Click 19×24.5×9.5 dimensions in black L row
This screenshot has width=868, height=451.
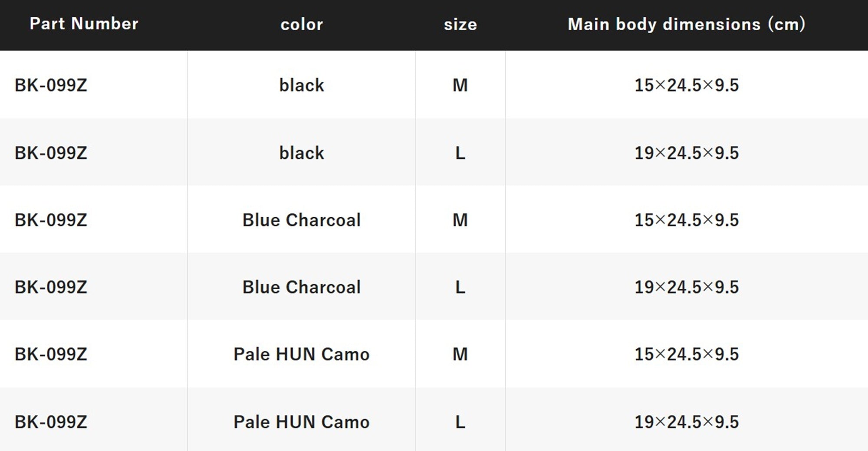click(687, 153)
